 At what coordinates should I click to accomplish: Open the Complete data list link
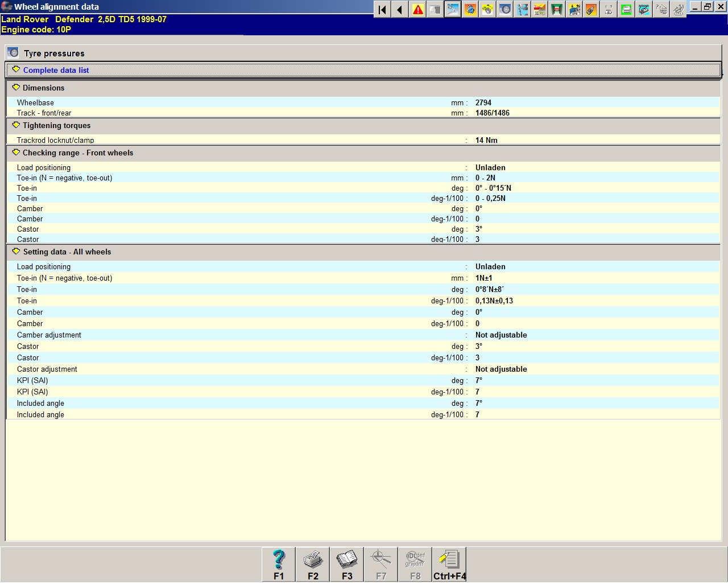(56, 70)
